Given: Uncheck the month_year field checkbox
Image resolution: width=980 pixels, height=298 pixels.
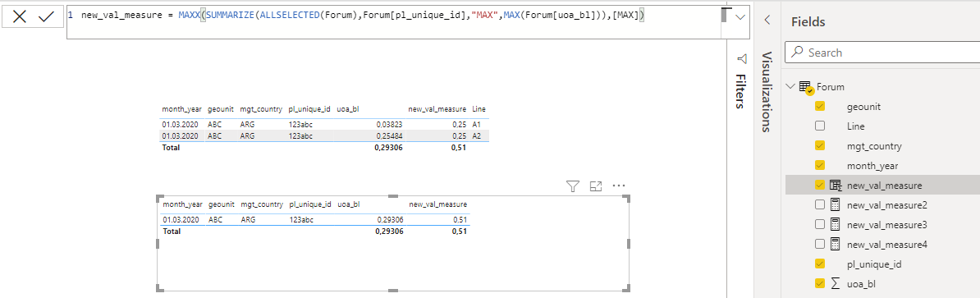Looking at the screenshot, I should click(820, 166).
